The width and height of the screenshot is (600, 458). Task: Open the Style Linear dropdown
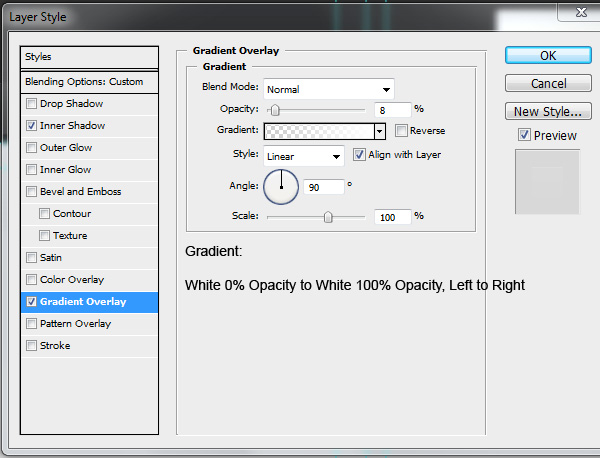pyautogui.click(x=304, y=156)
